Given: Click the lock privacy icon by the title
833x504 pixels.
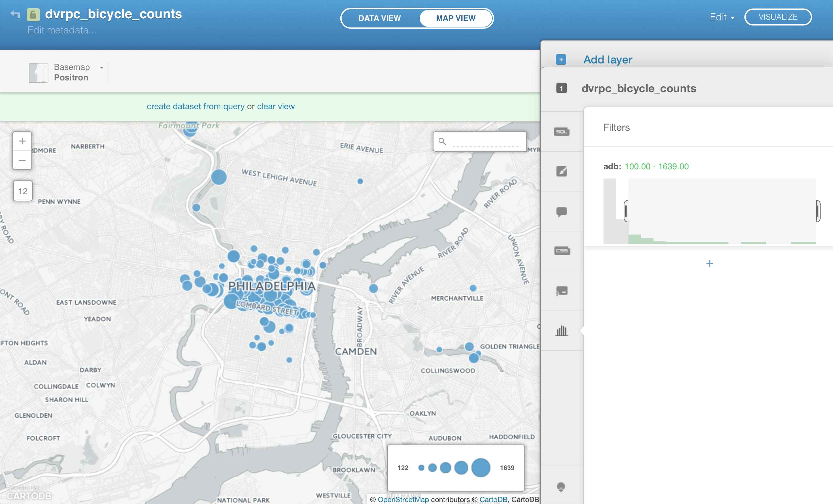Looking at the screenshot, I should click(x=33, y=14).
